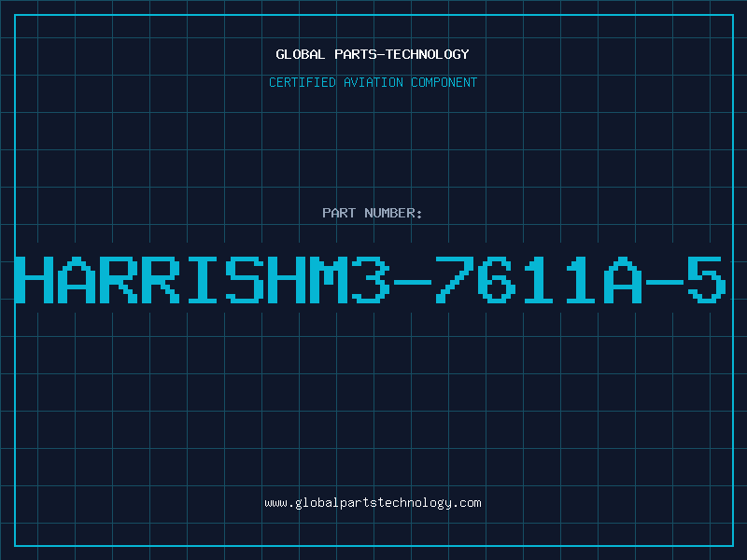Select the word COMPONENT in the subtitle
Screen dimensions: 747x560
[444, 82]
